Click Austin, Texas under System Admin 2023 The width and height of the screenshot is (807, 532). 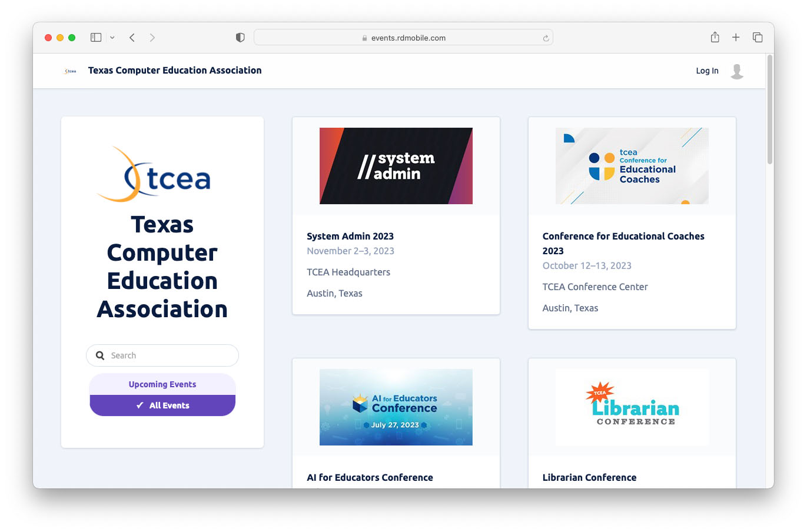pyautogui.click(x=334, y=293)
